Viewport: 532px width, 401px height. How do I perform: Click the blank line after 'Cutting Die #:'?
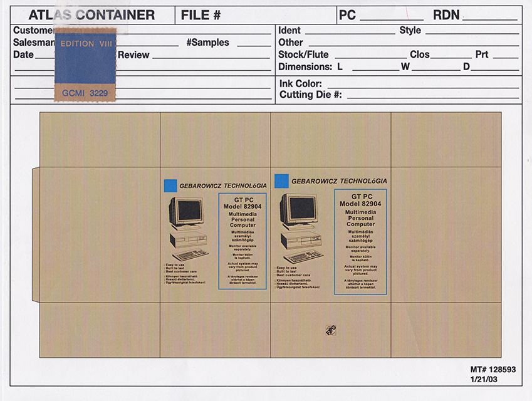coord(433,98)
